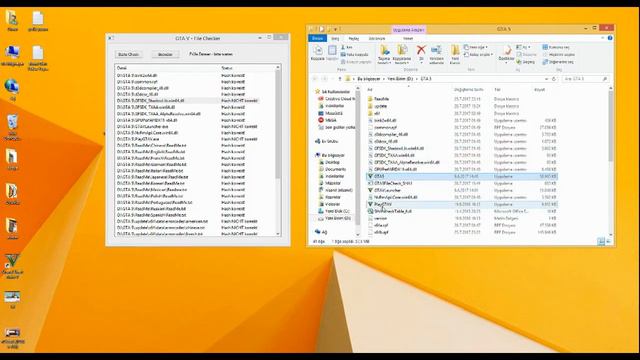This screenshot has height=360, width=640.
Task: Click refresh icon beside address bar
Action: 554,79
